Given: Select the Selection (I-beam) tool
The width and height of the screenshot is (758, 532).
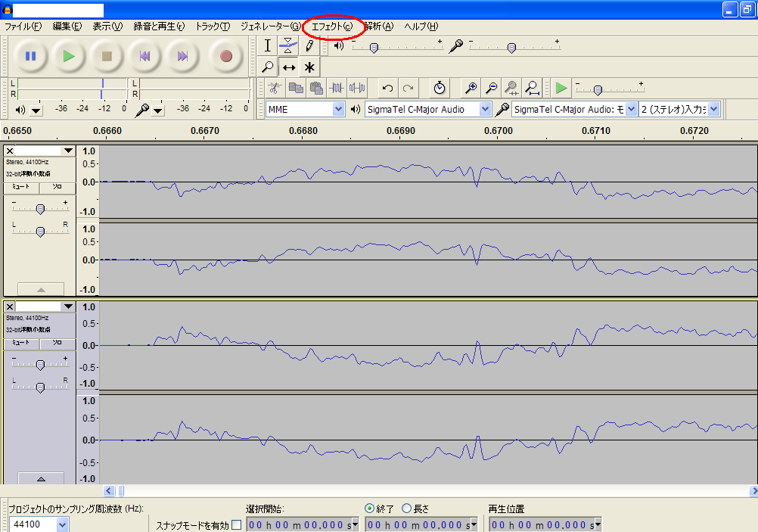Looking at the screenshot, I should pyautogui.click(x=267, y=46).
